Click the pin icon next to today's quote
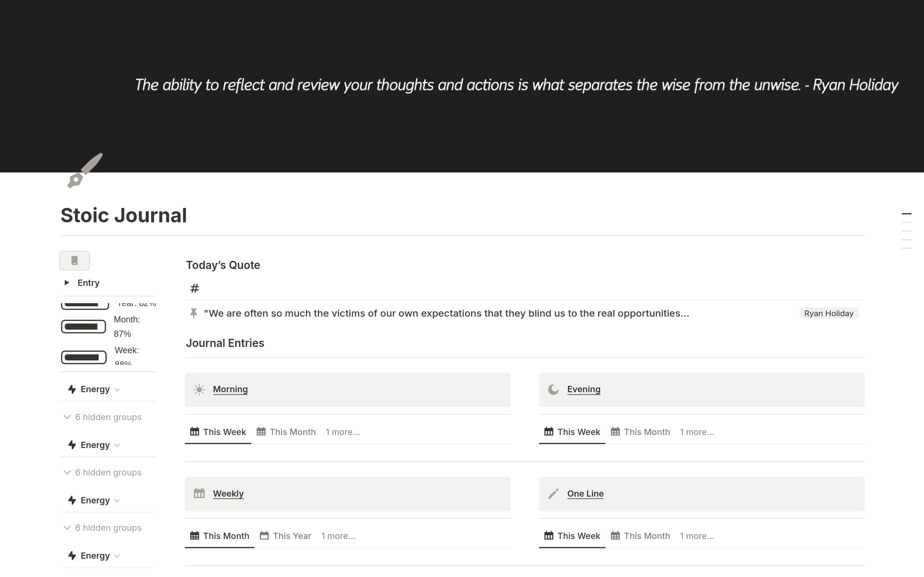Screen dimensions: 924x577 click(193, 313)
